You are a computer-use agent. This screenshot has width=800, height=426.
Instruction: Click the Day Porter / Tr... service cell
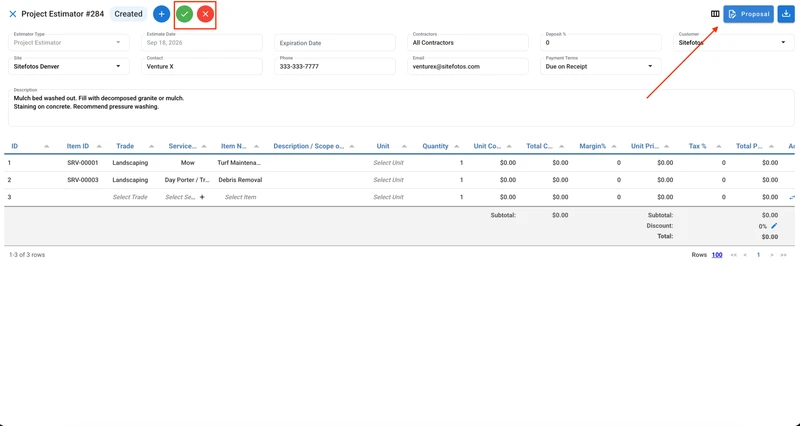tap(187, 180)
